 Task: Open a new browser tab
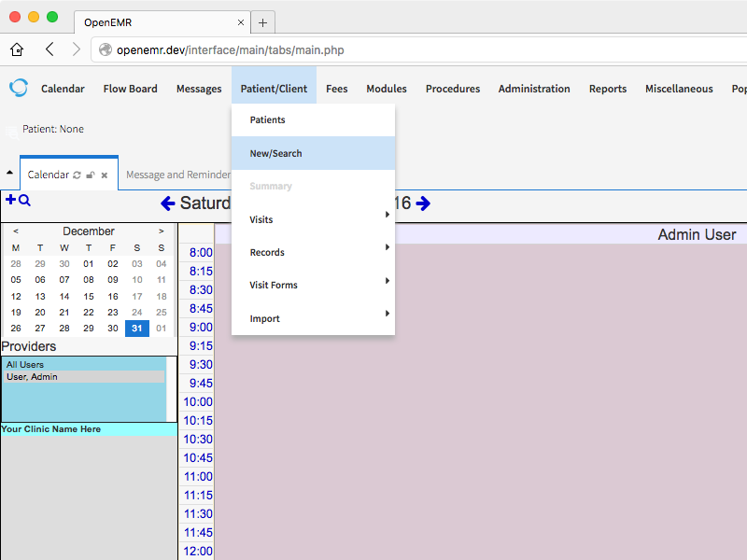point(262,22)
